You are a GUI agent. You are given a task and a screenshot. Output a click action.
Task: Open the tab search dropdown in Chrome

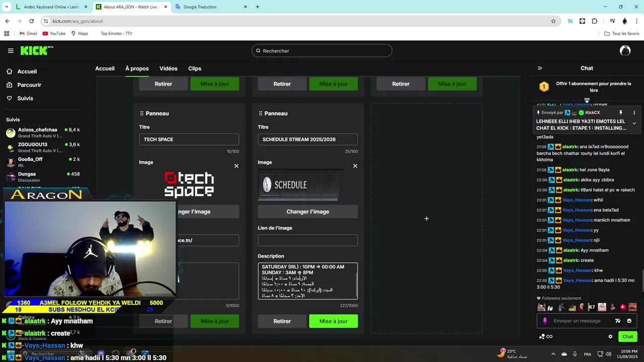point(7,7)
